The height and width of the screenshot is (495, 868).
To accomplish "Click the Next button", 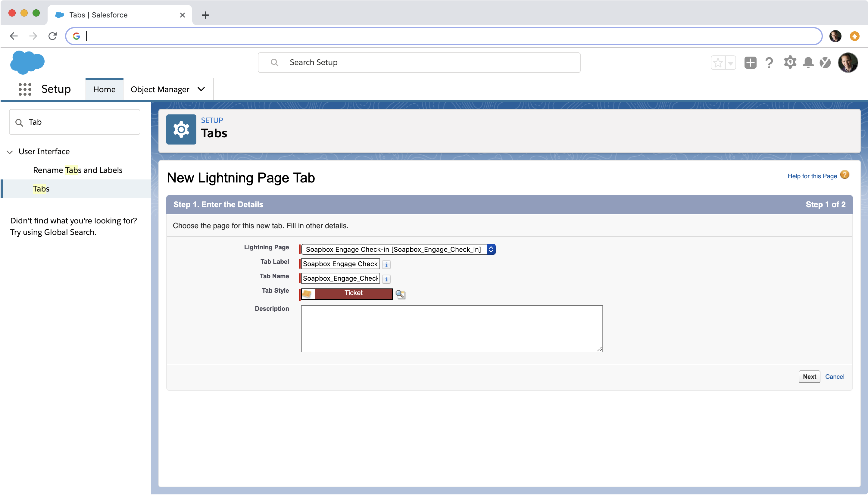I will click(809, 377).
